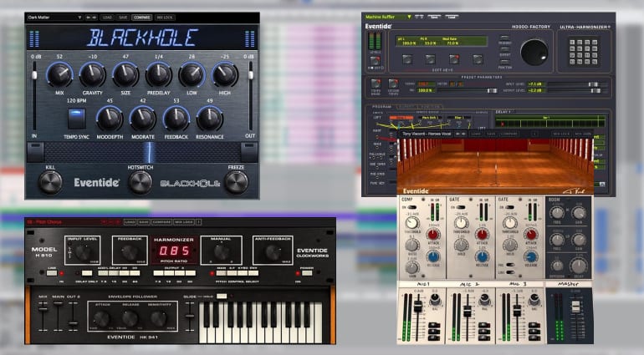644x355 pixels.
Task: Adjust the GRAVITY knob in Blackhole
Action: pyautogui.click(x=92, y=75)
